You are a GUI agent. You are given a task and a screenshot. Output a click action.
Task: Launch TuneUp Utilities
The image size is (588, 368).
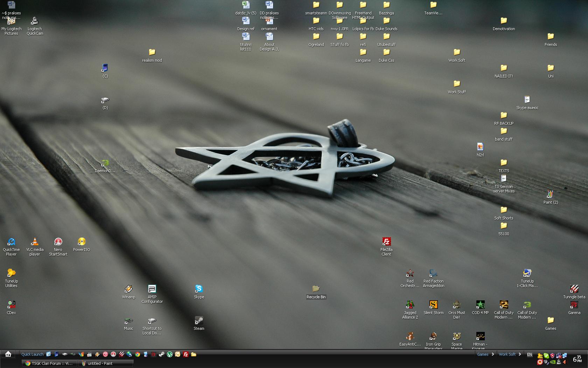(x=11, y=273)
